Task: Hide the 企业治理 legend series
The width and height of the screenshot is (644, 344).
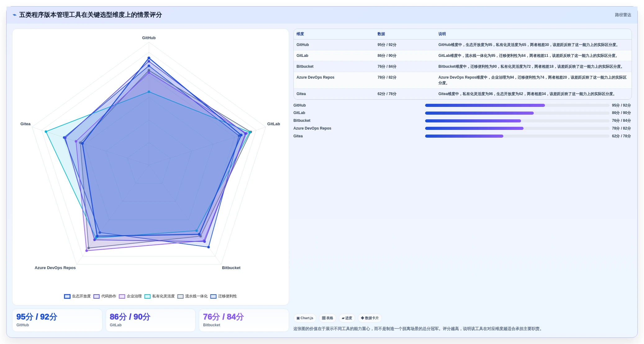Action: [130, 296]
